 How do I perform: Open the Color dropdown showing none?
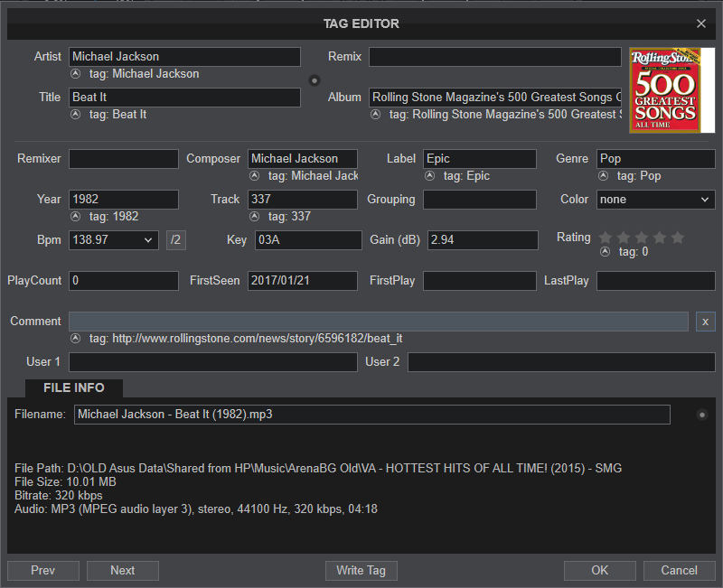coord(655,200)
